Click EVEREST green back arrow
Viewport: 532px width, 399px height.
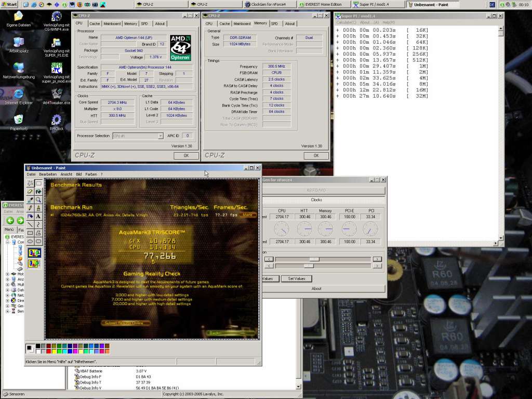click(10, 220)
